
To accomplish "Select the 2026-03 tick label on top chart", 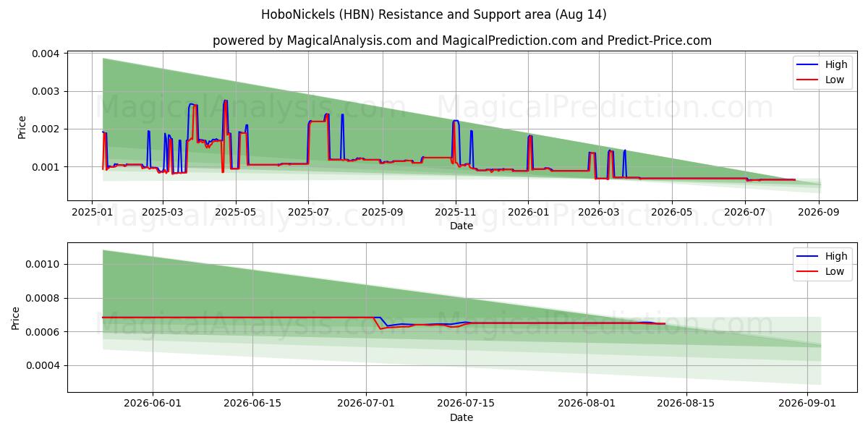I will point(598,213).
